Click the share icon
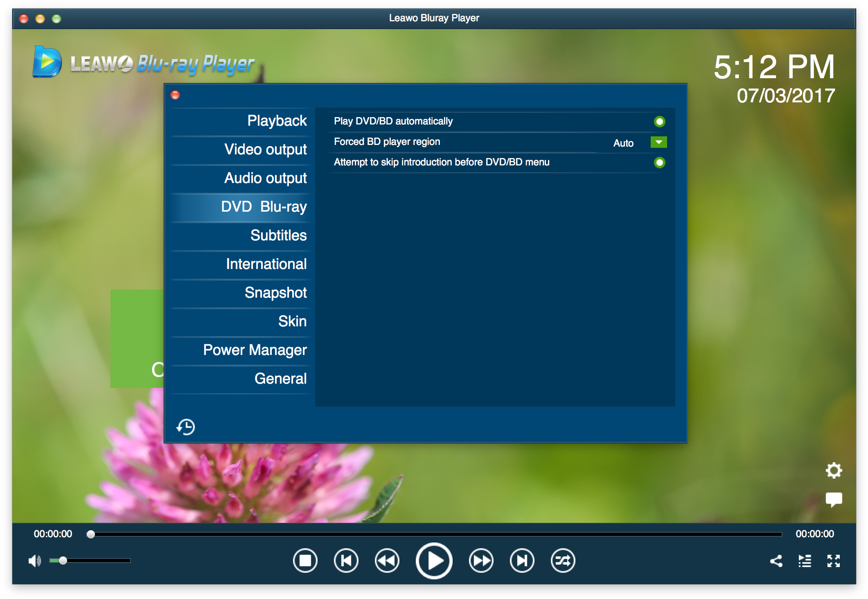This screenshot has height=599, width=868. pos(776,561)
